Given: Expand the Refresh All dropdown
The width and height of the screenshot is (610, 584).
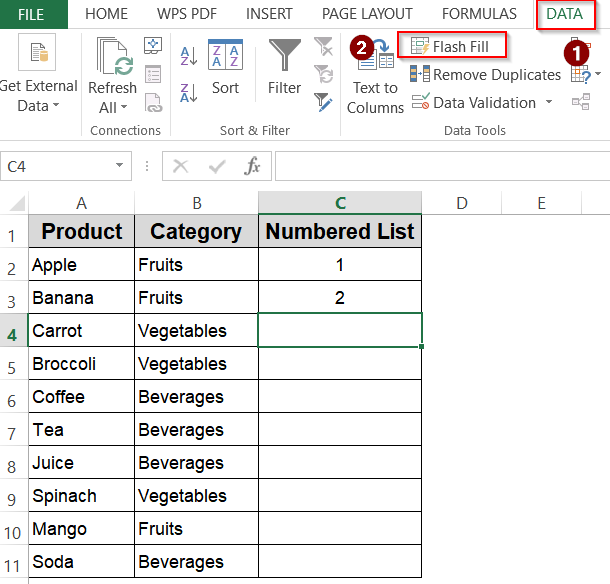Looking at the screenshot, I should tap(112, 107).
